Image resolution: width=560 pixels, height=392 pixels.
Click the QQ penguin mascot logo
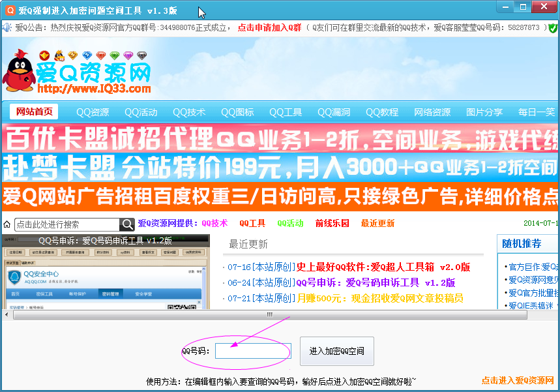(x=18, y=71)
